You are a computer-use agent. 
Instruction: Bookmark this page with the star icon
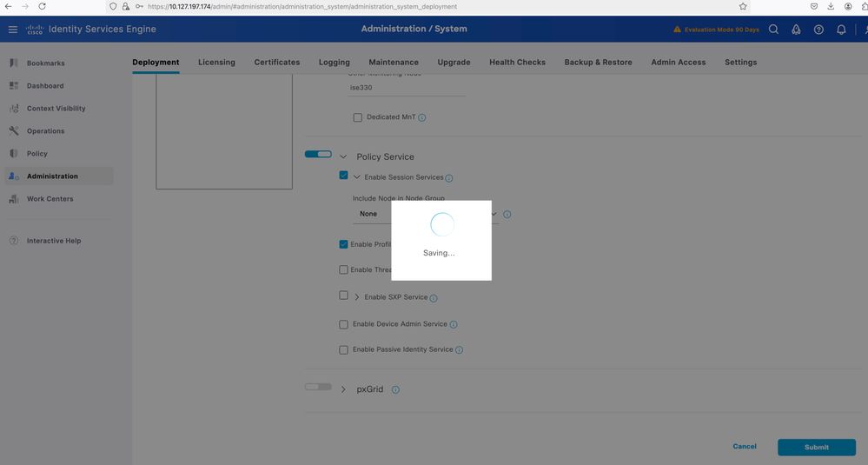pos(743,7)
